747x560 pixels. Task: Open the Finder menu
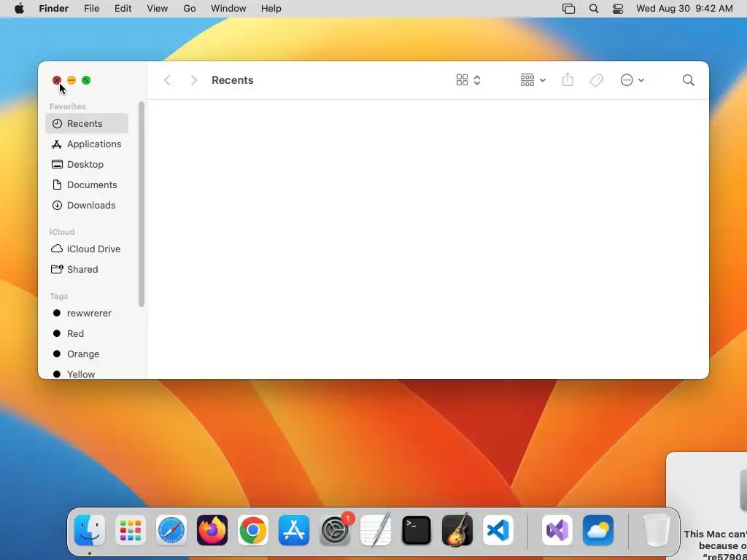[x=54, y=9]
